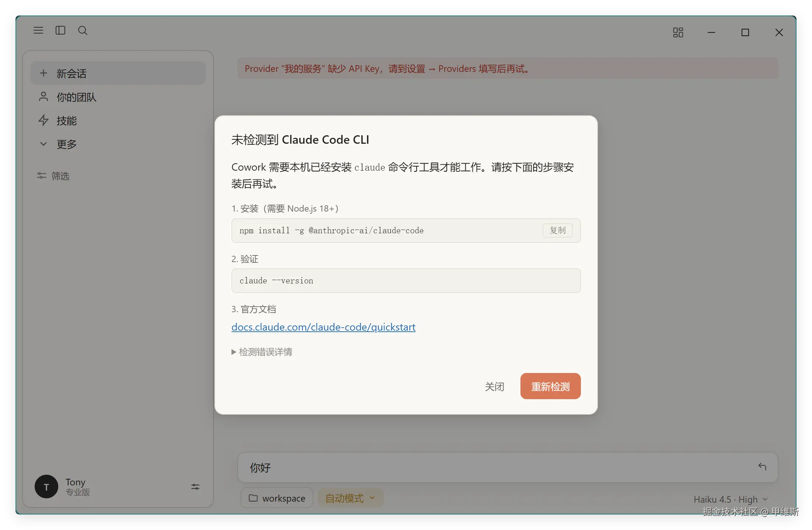
Task: Click the 重新检测 button
Action: pyautogui.click(x=550, y=386)
